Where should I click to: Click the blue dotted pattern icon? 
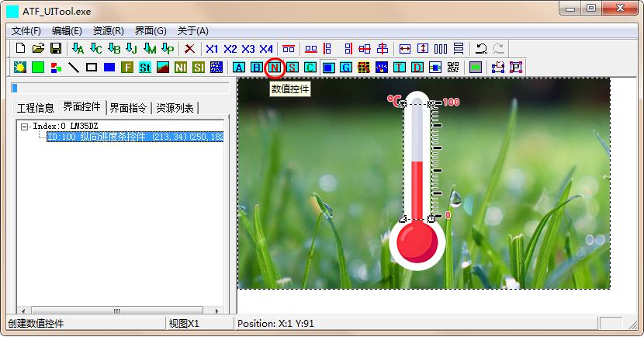tap(216, 67)
